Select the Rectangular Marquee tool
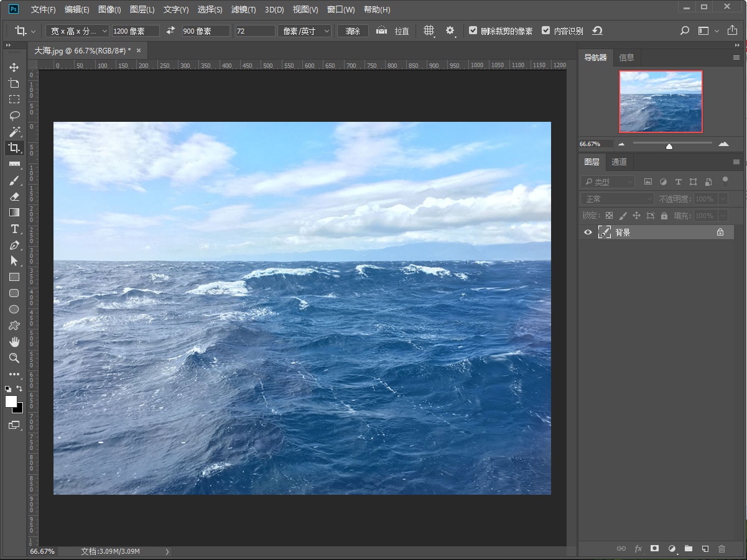Viewport: 747px width, 560px height. click(x=14, y=99)
